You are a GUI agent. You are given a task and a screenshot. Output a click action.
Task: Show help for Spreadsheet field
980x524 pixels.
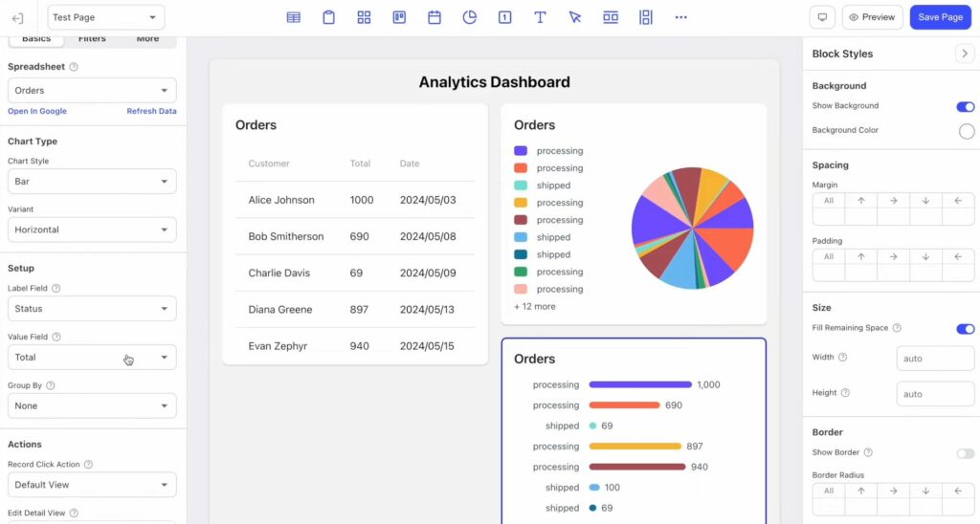[74, 67]
